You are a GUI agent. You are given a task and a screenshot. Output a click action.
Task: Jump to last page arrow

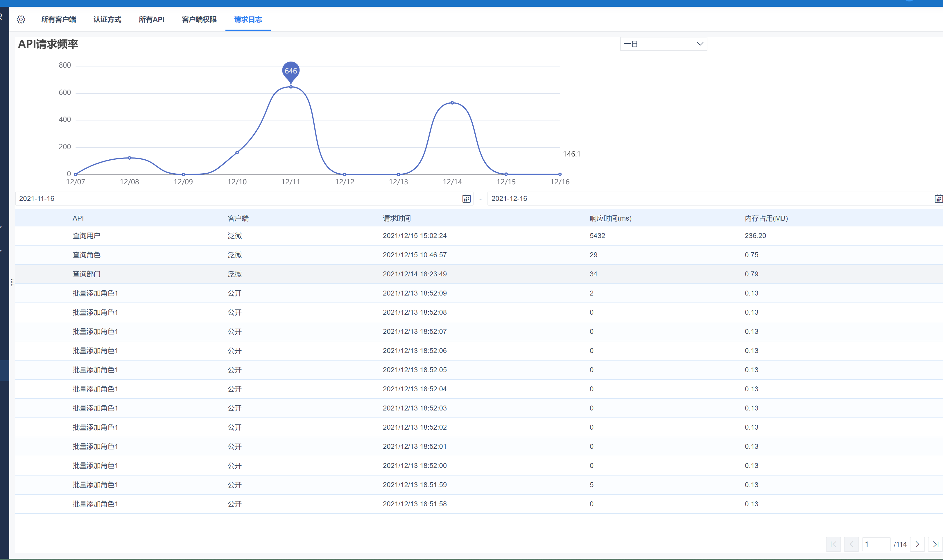coord(935,544)
